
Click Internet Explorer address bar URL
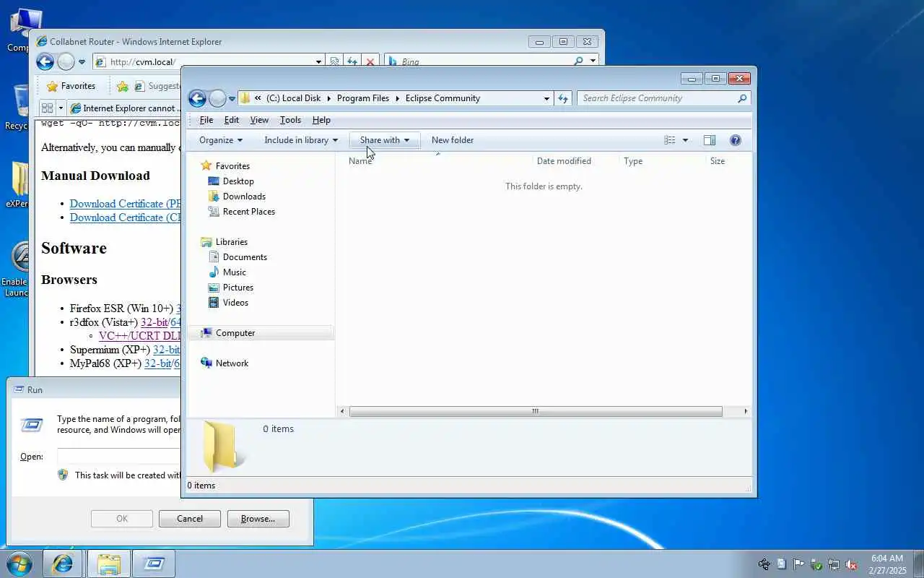tap(143, 62)
